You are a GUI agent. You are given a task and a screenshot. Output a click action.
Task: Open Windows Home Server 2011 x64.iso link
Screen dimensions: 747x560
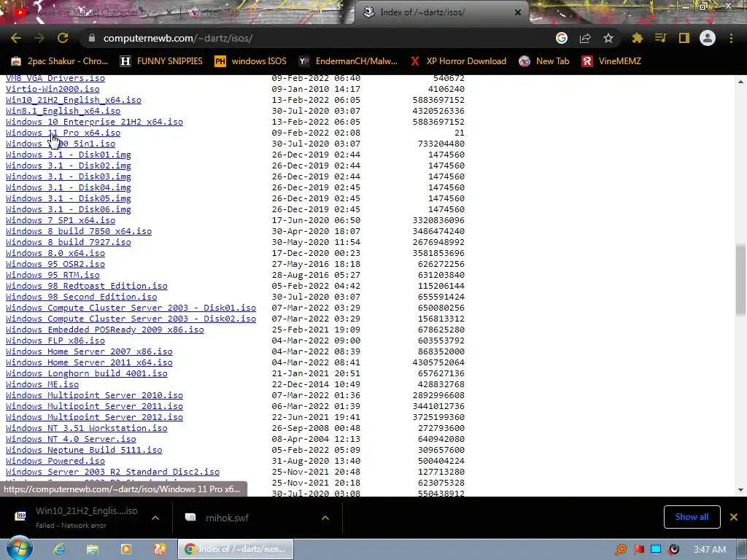pyautogui.click(x=89, y=363)
